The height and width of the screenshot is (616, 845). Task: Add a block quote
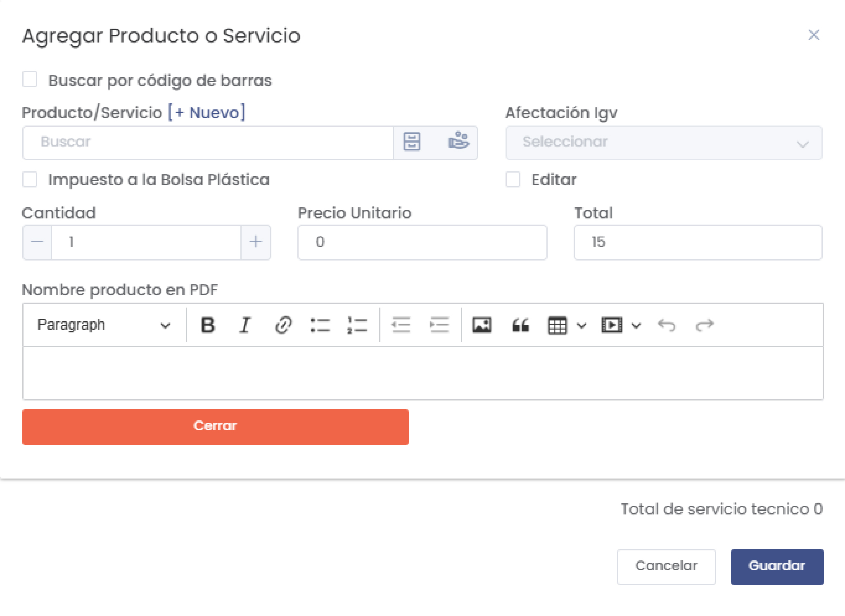pos(521,325)
